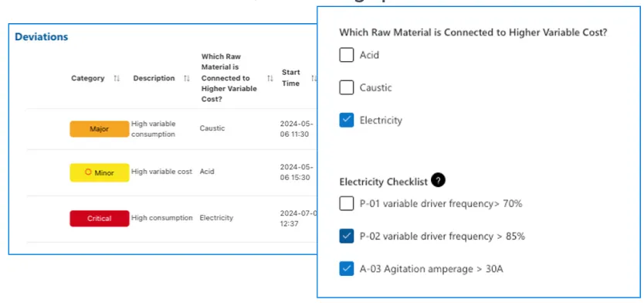Select the Acid cell in Deviations table
The height and width of the screenshot is (303, 644).
click(207, 172)
